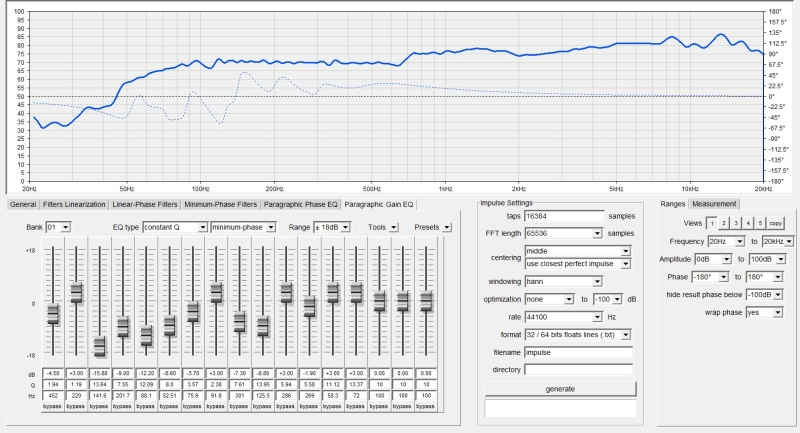The height and width of the screenshot is (433, 800).
Task: Click the copy views button
Action: 776,223
